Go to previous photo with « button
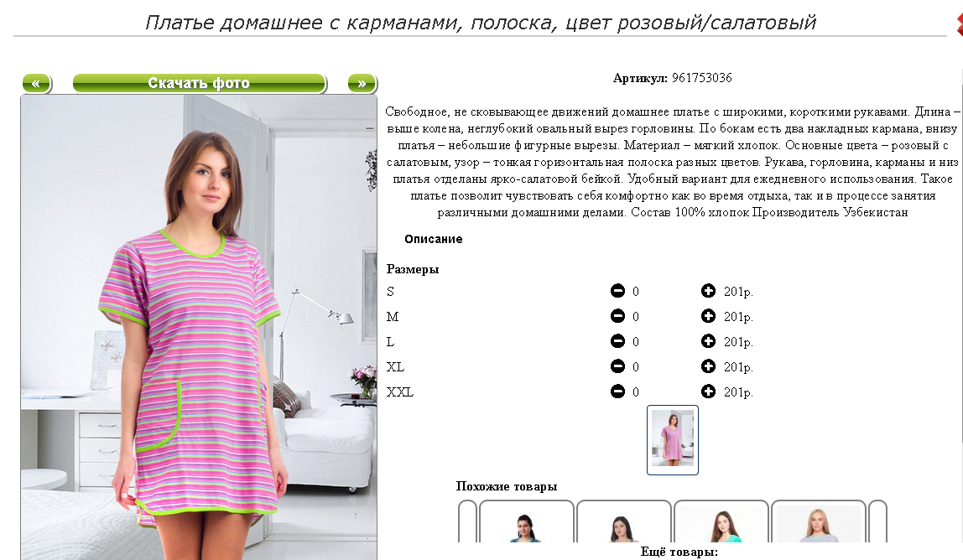The height and width of the screenshot is (560, 963). click(37, 83)
